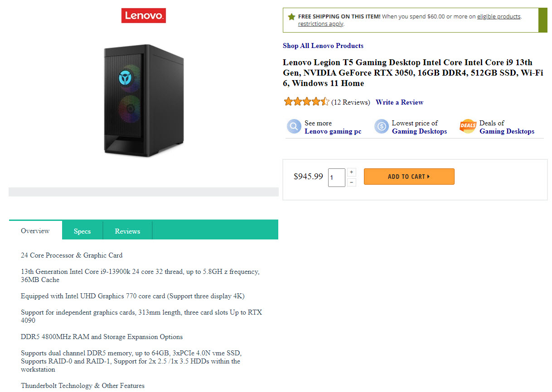Viewport: 552px width, 392px height.
Task: Click the quantity input field
Action: tap(337, 177)
